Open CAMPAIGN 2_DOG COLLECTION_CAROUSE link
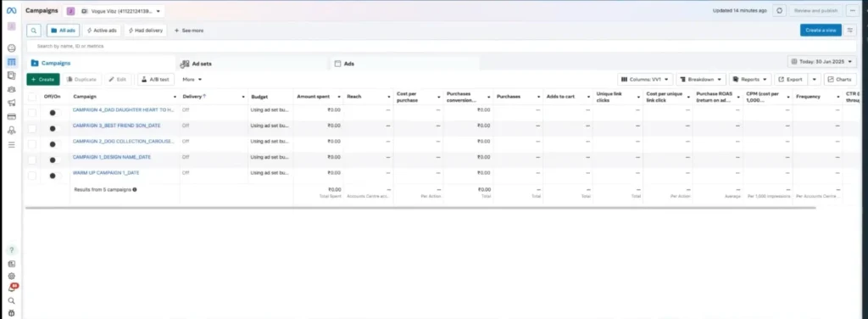 pyautogui.click(x=124, y=141)
